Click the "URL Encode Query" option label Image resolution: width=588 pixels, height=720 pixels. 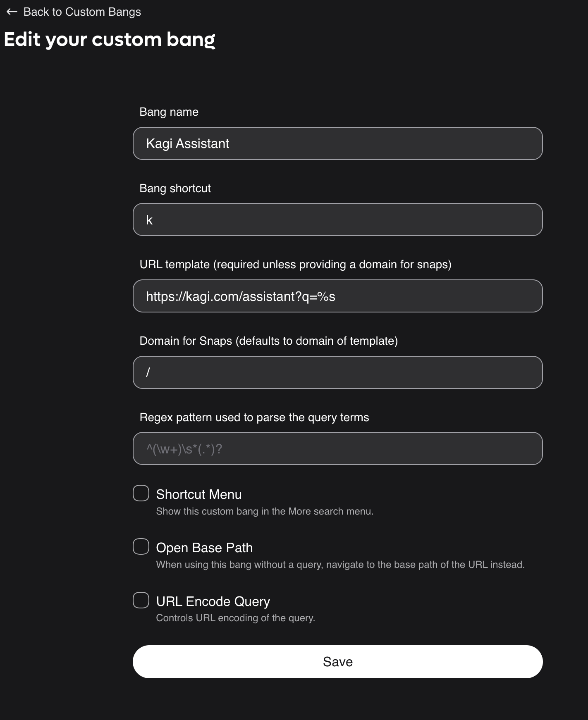pyautogui.click(x=213, y=601)
